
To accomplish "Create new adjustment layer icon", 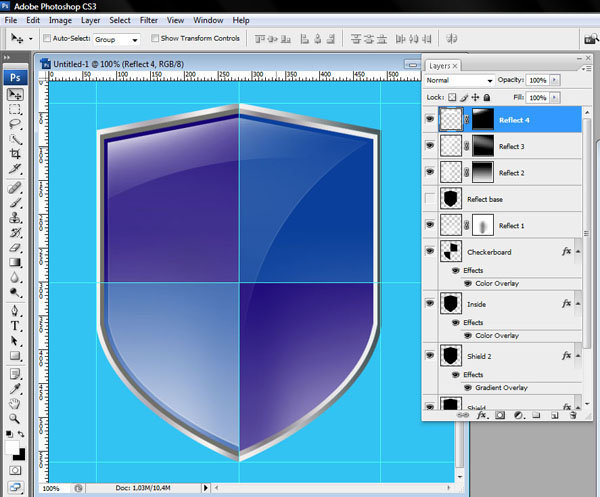I will (x=518, y=415).
